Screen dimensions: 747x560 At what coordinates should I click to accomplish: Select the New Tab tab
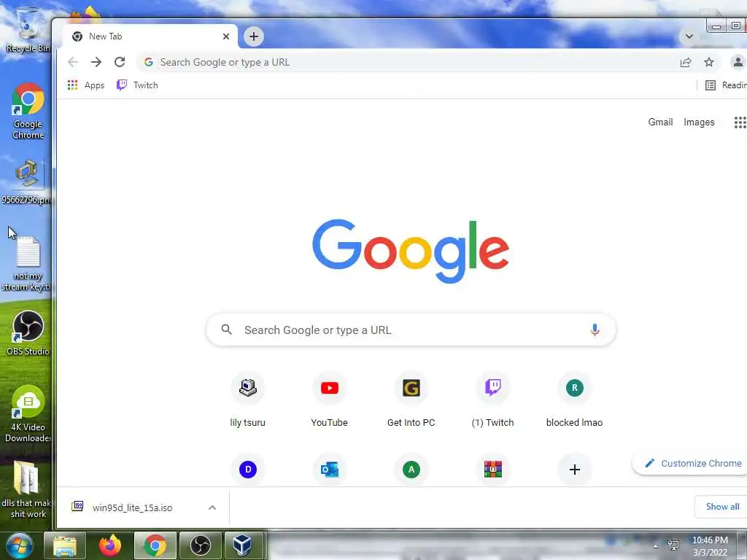tap(150, 36)
